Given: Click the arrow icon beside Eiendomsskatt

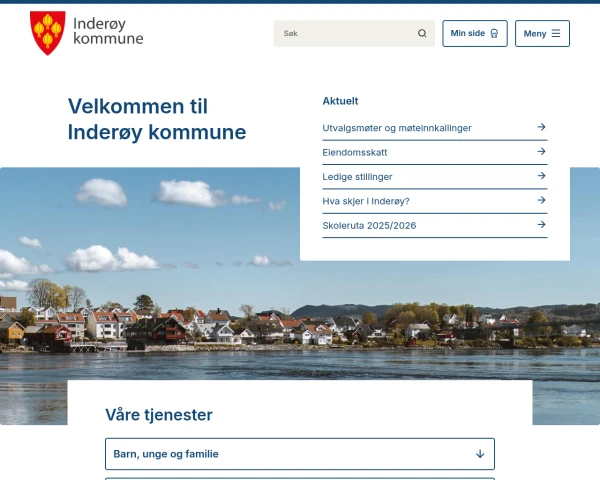Looking at the screenshot, I should (x=541, y=152).
